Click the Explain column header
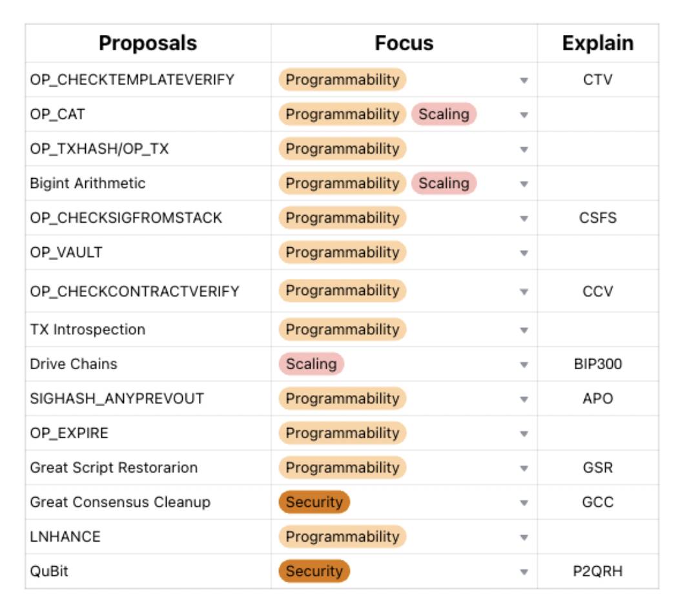Image resolution: width=700 pixels, height=612 pixels. [x=597, y=43]
